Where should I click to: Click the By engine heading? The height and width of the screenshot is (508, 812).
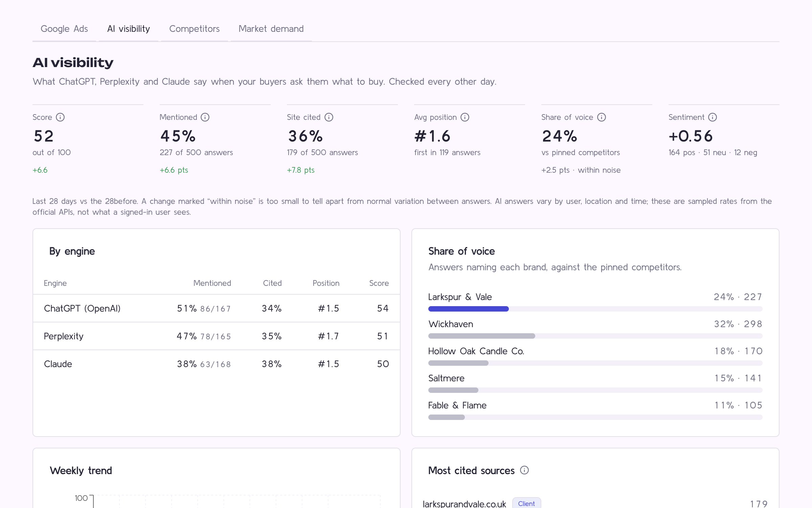(x=72, y=251)
